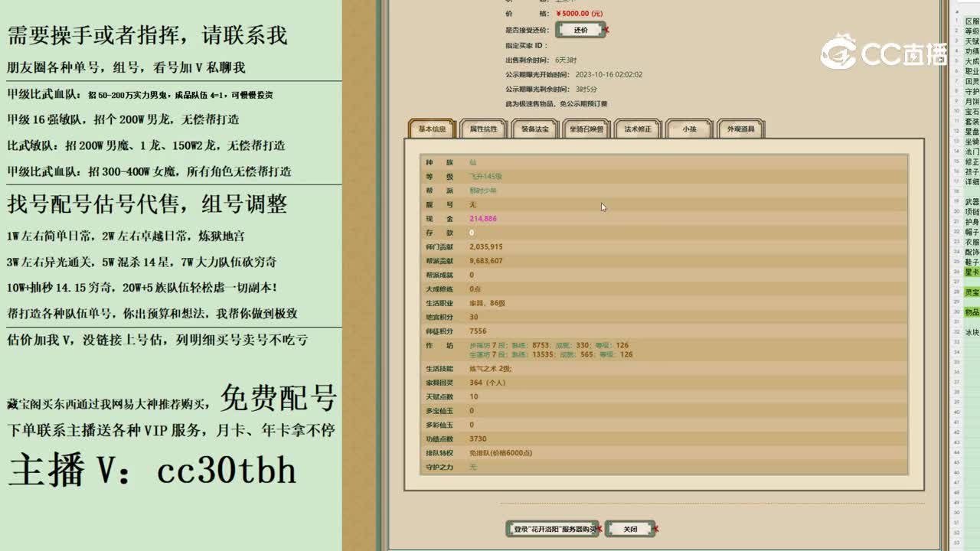Image resolution: width=980 pixels, height=551 pixels.
Task: Click the green 物品 cell in the spreadsheet
Action: point(972,312)
